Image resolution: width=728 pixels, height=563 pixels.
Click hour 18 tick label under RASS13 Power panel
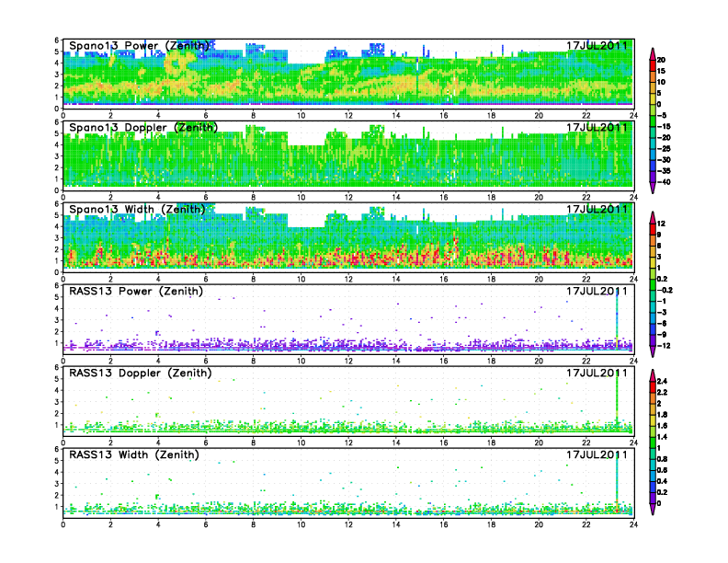[491, 361]
